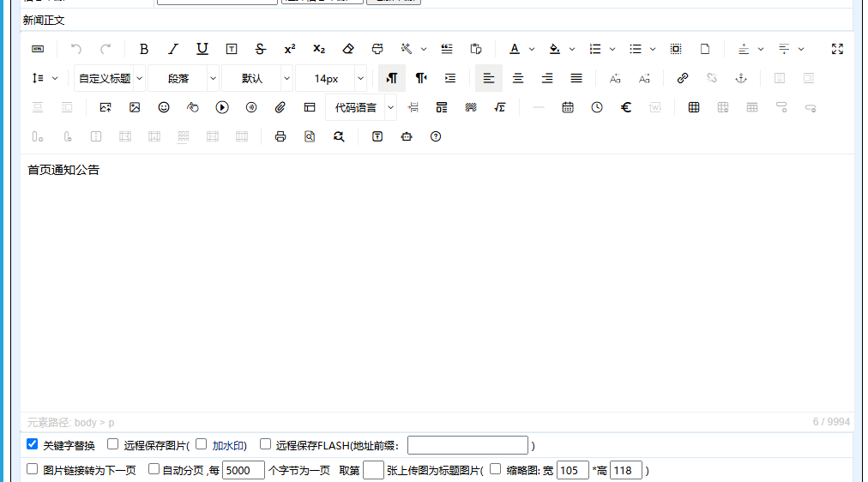Click the attachment paperclip icon

click(280, 107)
